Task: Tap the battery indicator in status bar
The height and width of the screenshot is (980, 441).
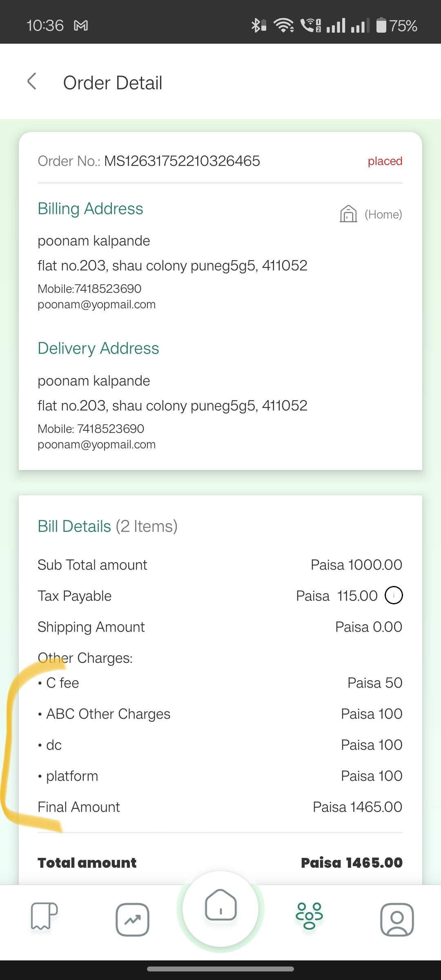Action: [x=396, y=26]
